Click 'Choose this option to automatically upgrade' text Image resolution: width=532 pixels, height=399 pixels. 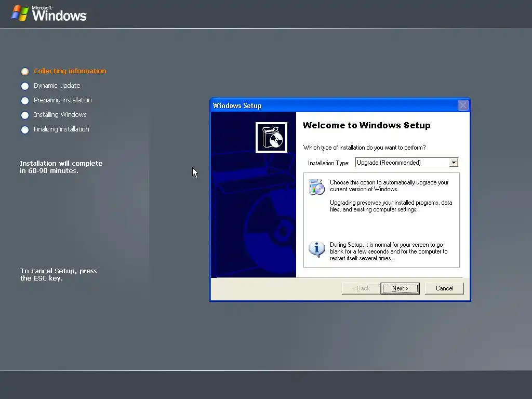click(389, 185)
